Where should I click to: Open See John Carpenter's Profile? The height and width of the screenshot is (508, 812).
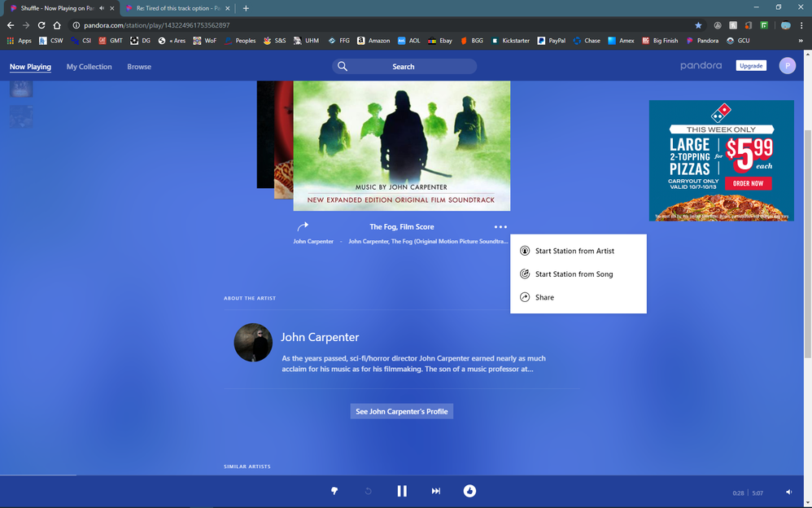tap(401, 411)
